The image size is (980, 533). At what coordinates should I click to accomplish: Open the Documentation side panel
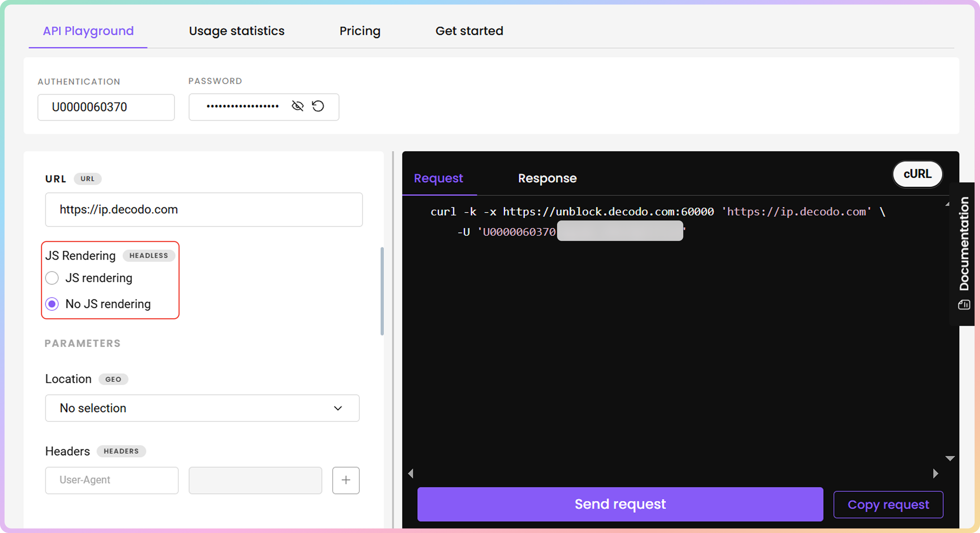coord(964,244)
